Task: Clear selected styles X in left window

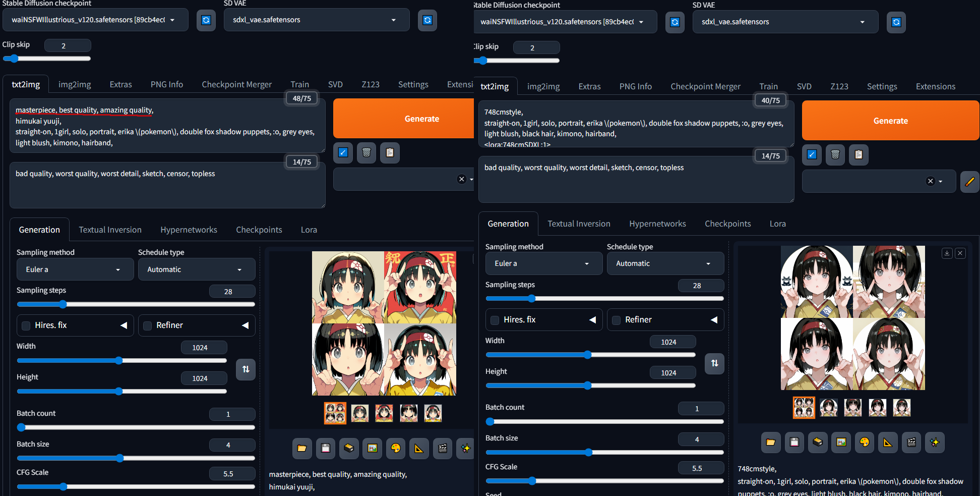Action: pos(461,179)
